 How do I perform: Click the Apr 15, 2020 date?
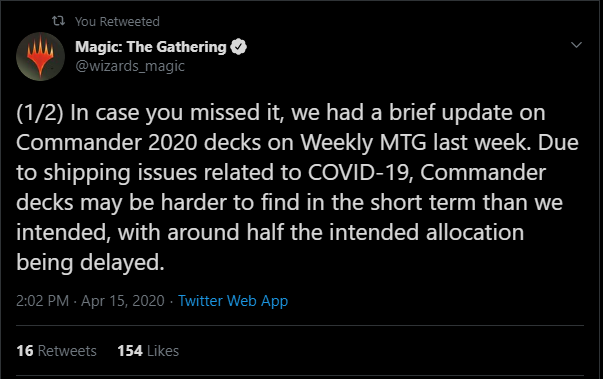tap(123, 301)
